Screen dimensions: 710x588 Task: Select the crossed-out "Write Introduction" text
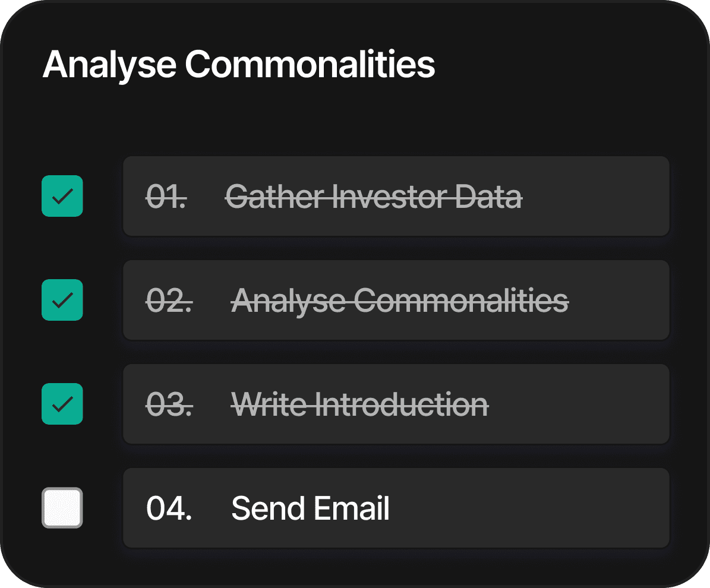359,404
